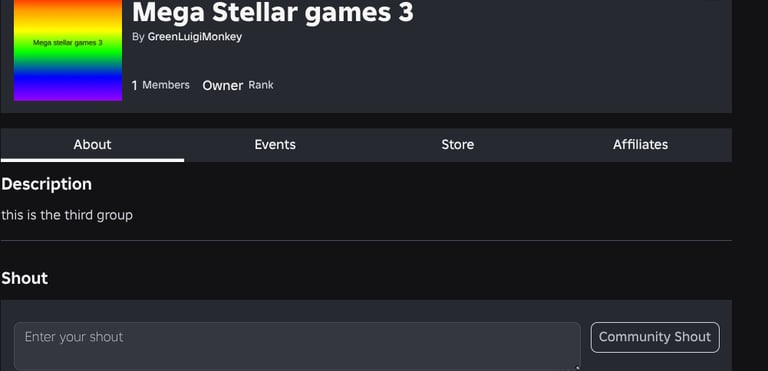Focus the Enter your shout text box
Screen dimensions: 768x371
[x=297, y=346]
